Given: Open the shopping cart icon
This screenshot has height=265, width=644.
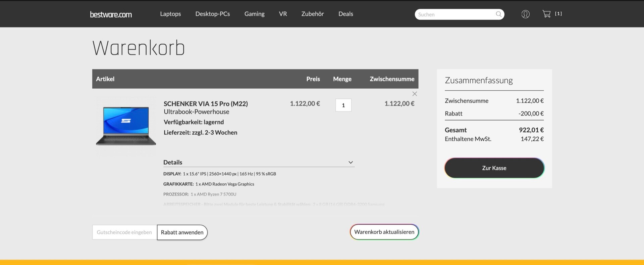Looking at the screenshot, I should [x=546, y=14].
